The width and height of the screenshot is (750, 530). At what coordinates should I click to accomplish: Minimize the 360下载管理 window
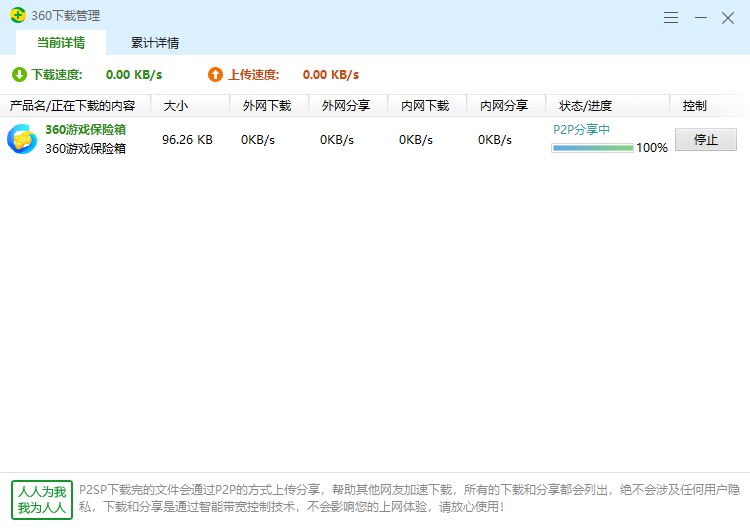701,18
